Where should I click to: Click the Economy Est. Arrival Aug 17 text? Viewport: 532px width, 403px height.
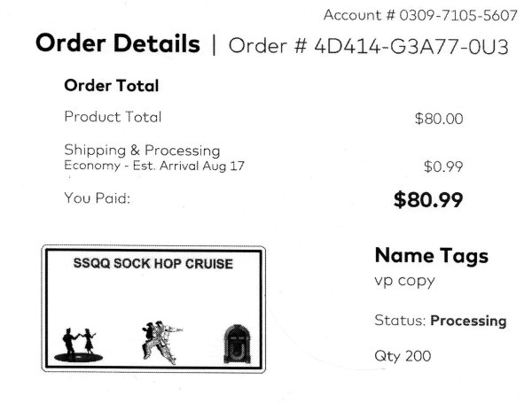[154, 166]
